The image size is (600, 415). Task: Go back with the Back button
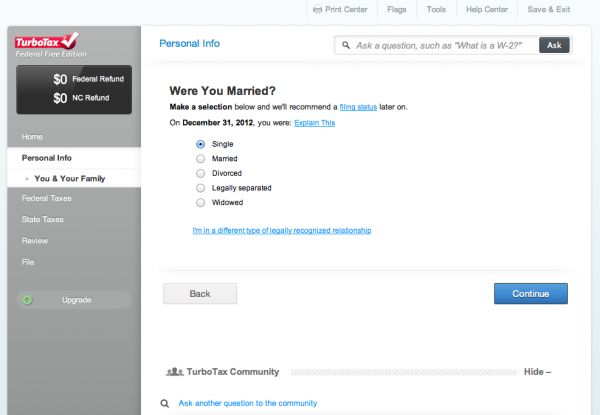click(x=200, y=294)
